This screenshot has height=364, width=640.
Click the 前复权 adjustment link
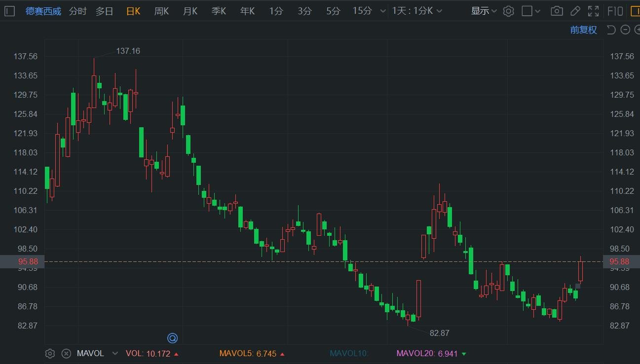click(x=583, y=30)
